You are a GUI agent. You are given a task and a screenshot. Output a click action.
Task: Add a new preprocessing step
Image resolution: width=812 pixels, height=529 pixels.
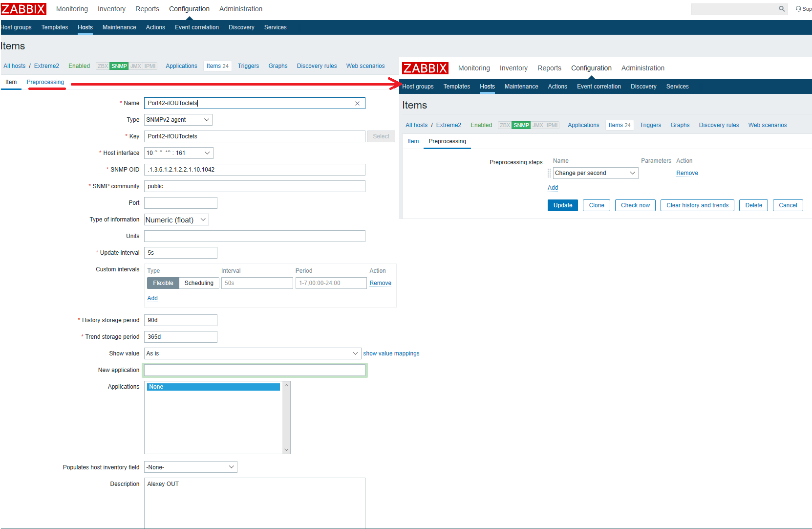(553, 188)
